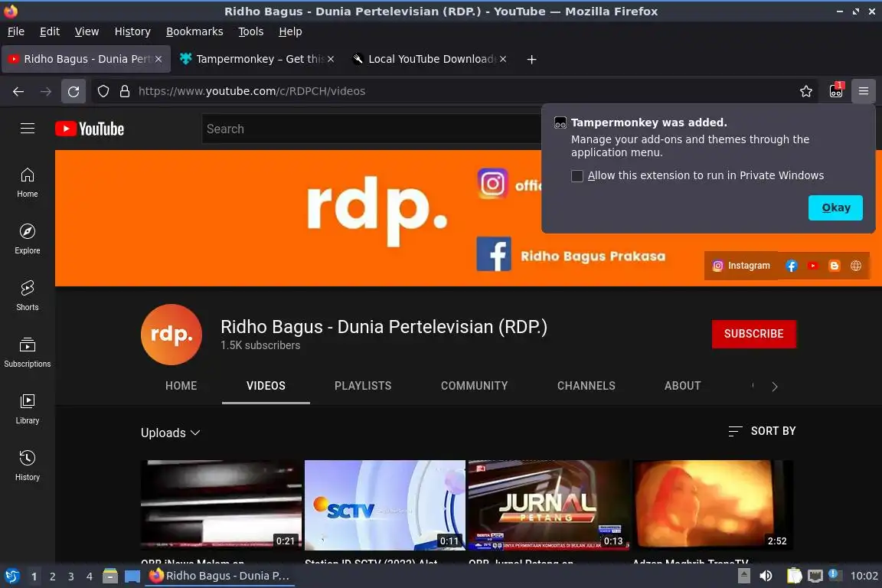The image size is (882, 588).
Task: Open the Tools menu
Action: click(x=251, y=31)
